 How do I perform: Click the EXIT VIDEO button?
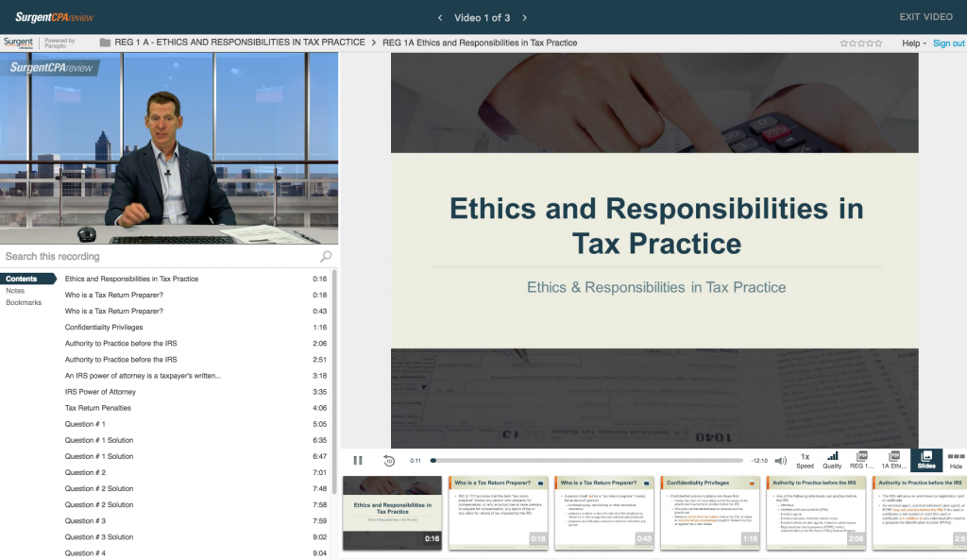[925, 17]
